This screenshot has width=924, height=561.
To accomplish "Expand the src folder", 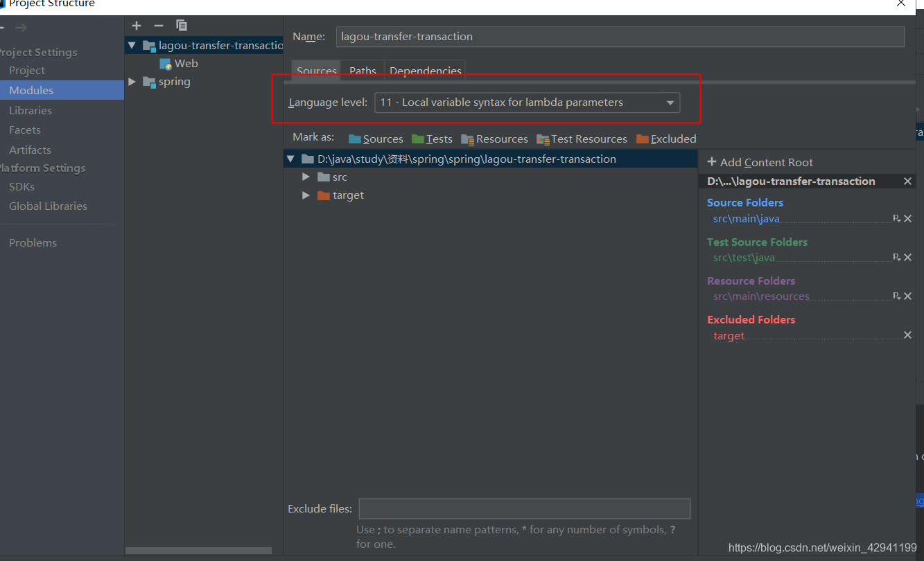I will pyautogui.click(x=306, y=177).
